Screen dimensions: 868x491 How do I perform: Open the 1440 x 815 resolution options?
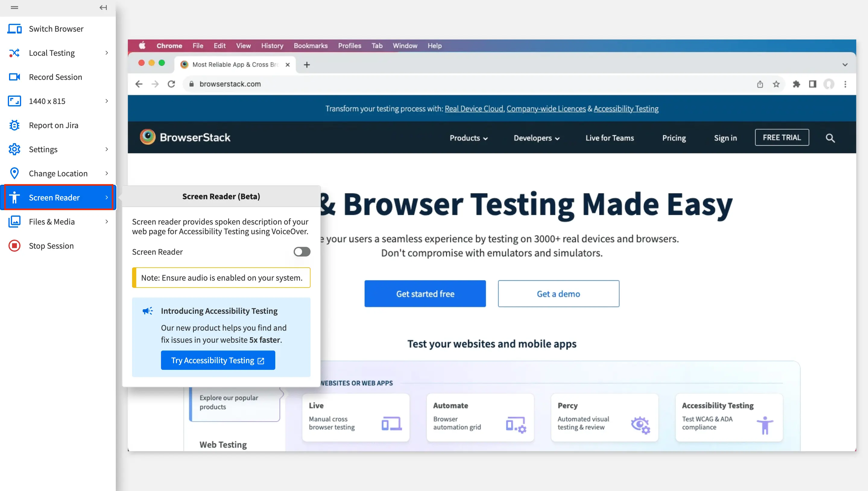click(106, 101)
